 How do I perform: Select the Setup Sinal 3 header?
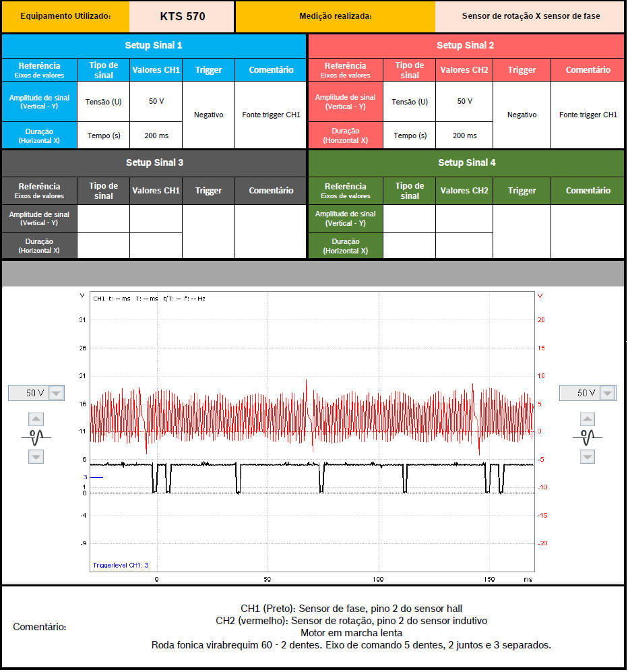[x=154, y=163]
